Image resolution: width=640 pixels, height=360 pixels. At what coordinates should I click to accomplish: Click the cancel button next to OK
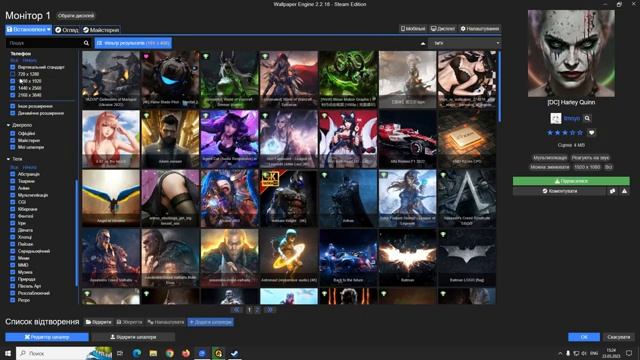(x=619, y=337)
